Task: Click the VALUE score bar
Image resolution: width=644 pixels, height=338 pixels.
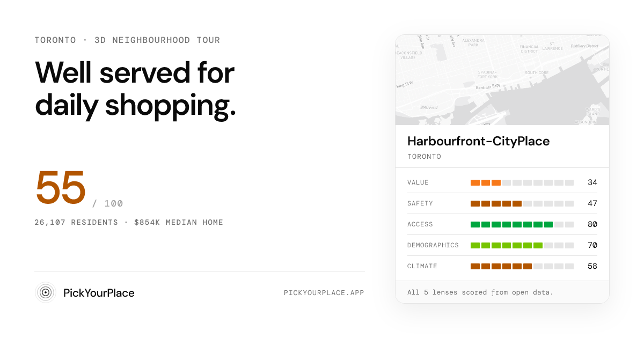Action: pos(522,182)
